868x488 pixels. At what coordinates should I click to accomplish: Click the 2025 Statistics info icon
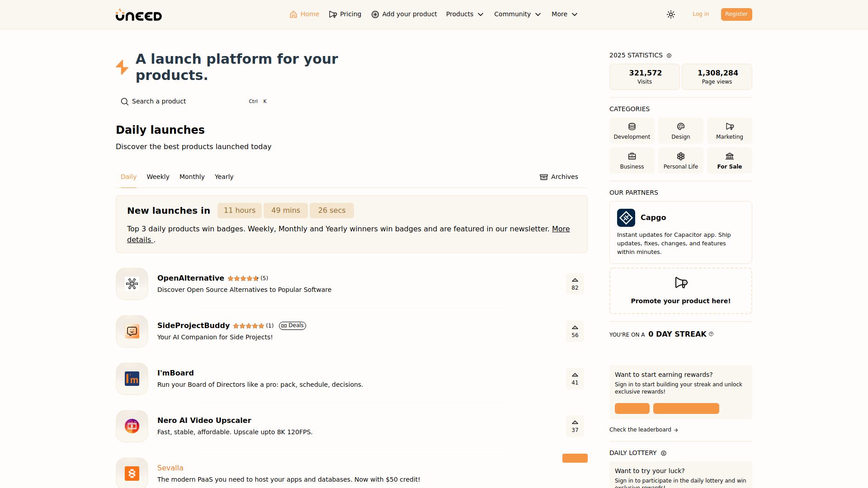(669, 56)
